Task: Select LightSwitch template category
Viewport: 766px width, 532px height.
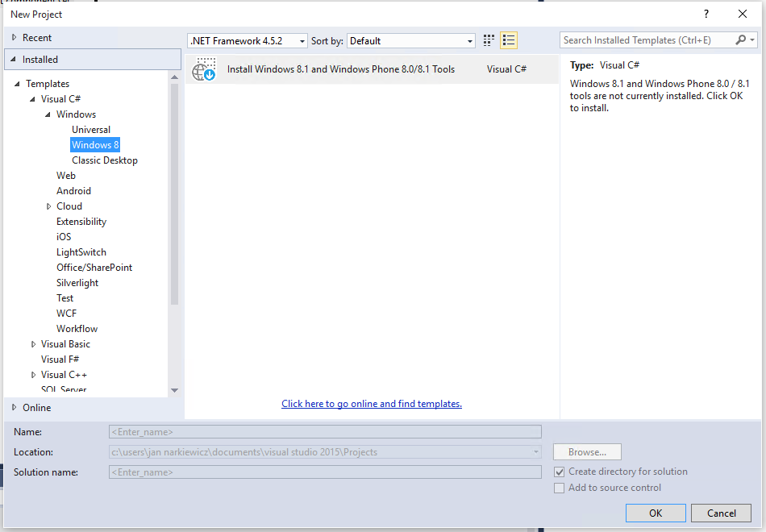Action: coord(81,252)
